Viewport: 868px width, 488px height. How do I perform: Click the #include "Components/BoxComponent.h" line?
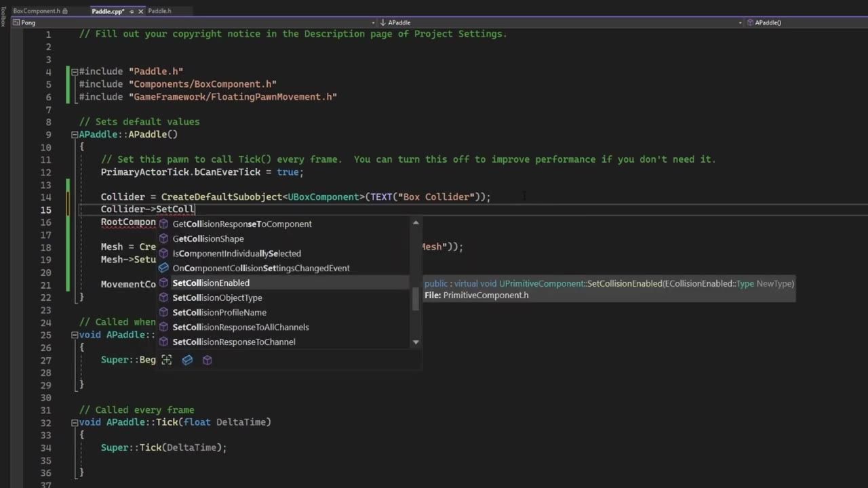pyautogui.click(x=178, y=84)
